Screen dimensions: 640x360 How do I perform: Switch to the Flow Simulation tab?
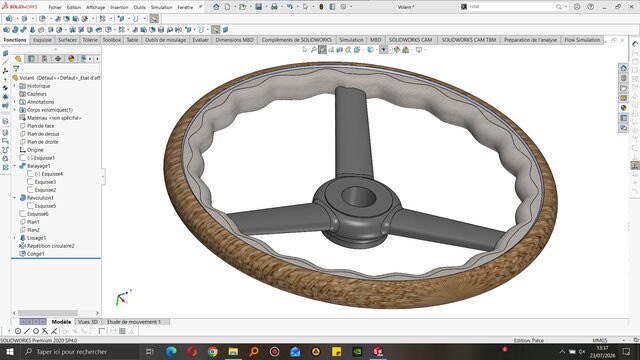click(x=582, y=40)
